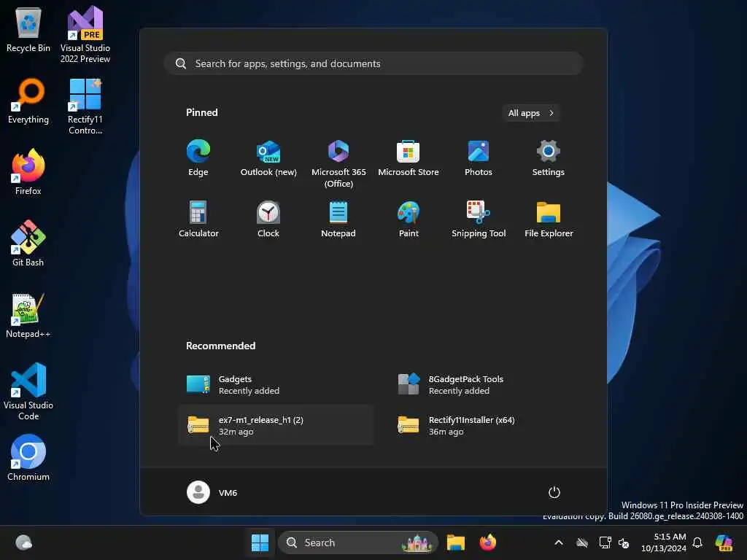747x560 pixels.
Task: Select Everything search desktop shortcut
Action: pyautogui.click(x=28, y=101)
